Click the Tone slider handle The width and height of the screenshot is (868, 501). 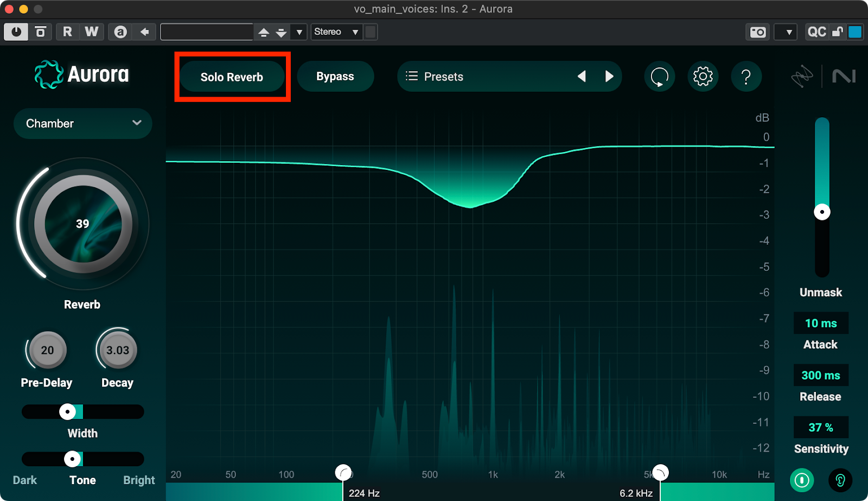[x=72, y=459]
